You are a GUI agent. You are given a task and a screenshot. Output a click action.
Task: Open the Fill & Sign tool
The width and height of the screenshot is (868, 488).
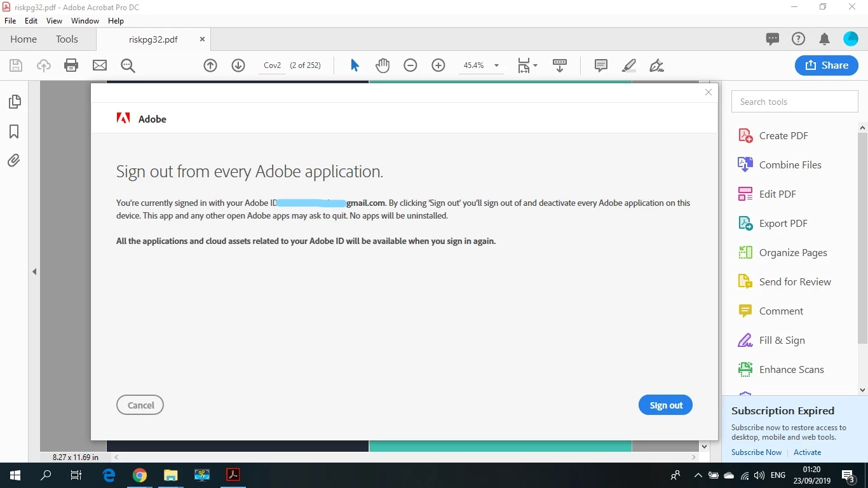(x=771, y=340)
